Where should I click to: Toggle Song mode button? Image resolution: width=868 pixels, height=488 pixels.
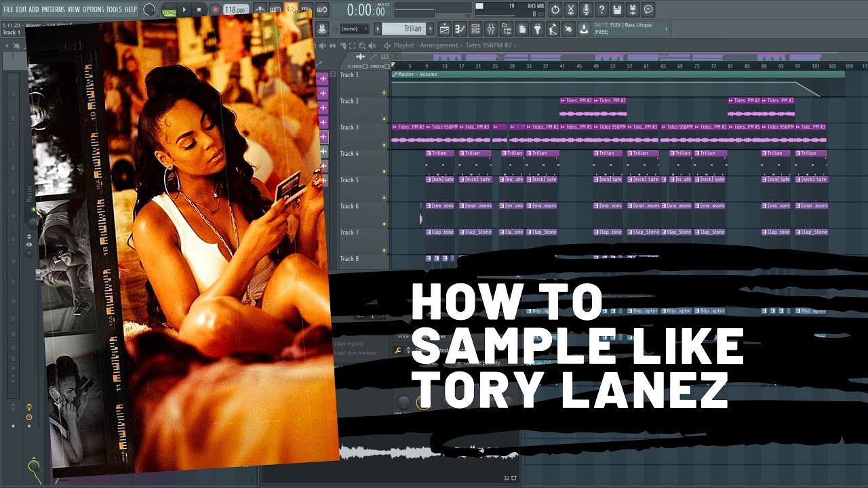(169, 13)
